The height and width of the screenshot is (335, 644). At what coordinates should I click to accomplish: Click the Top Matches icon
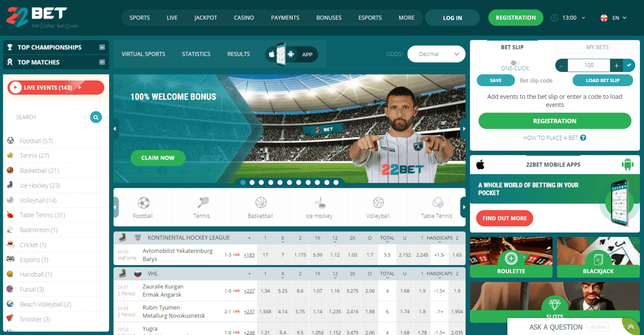pyautogui.click(x=10, y=62)
